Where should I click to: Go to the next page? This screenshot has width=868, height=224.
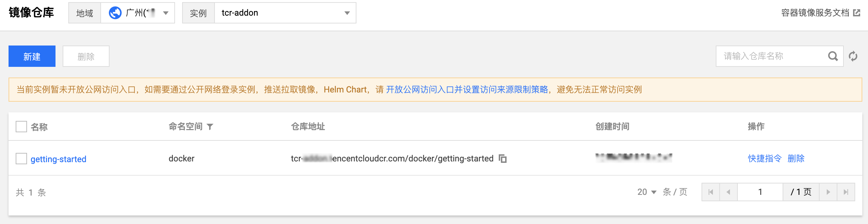828,192
